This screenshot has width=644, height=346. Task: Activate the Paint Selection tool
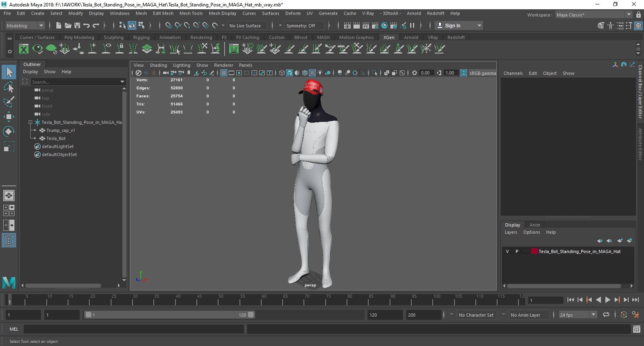tap(9, 102)
